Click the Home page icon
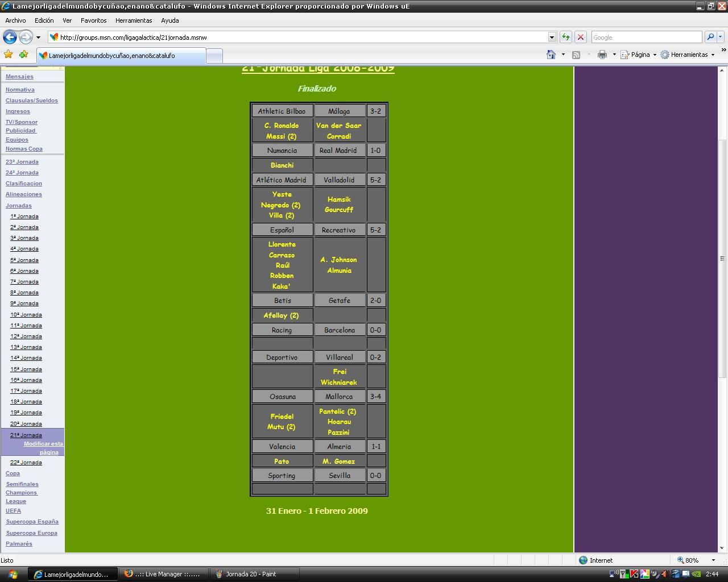This screenshot has width=728, height=582. [x=551, y=55]
